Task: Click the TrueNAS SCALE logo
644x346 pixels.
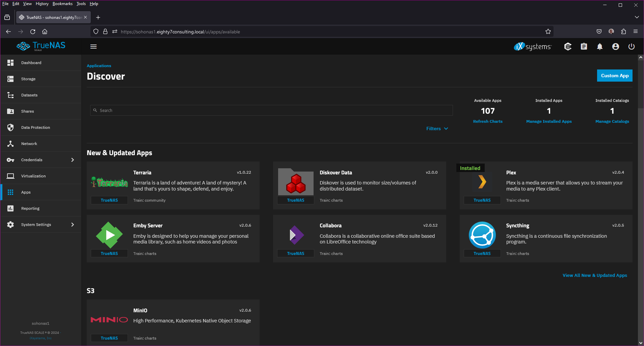Action: point(41,46)
